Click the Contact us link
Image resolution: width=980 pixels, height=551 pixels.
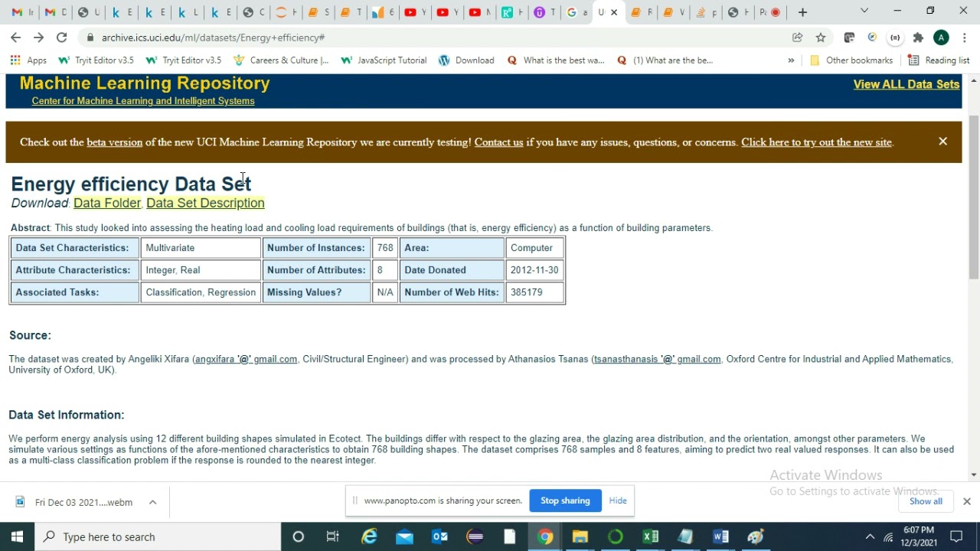pos(498,142)
